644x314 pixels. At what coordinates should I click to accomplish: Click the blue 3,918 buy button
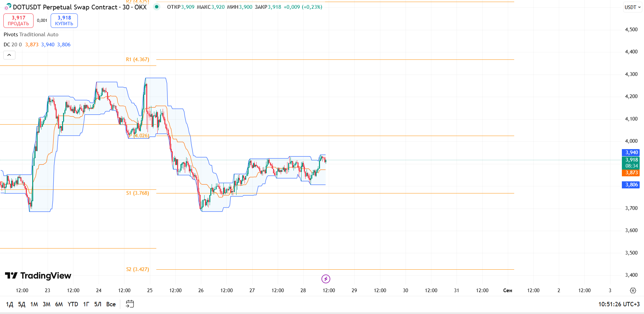click(x=64, y=20)
